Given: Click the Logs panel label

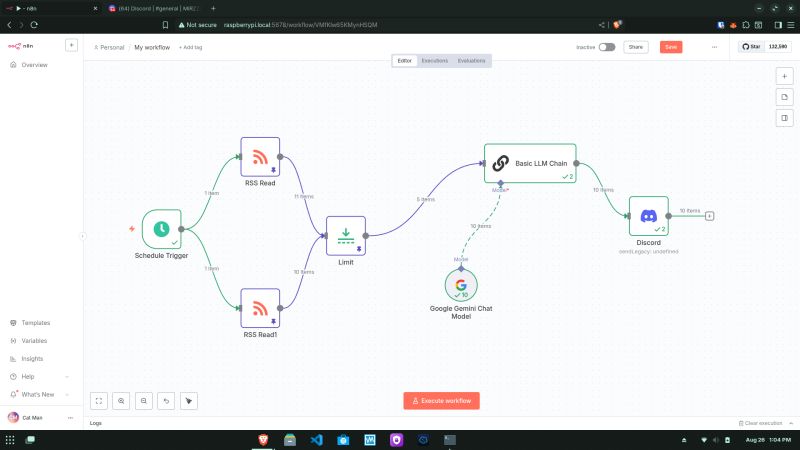Looking at the screenshot, I should coord(96,423).
